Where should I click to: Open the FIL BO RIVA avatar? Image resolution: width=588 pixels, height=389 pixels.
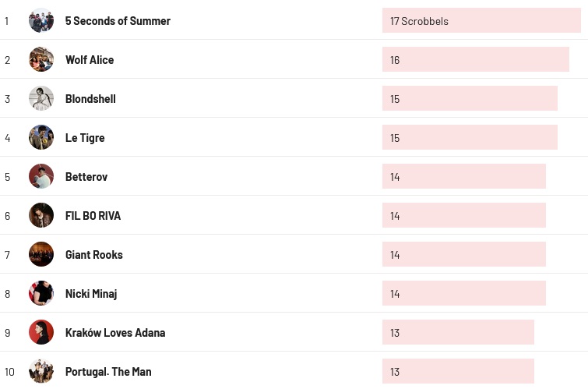[x=41, y=215]
